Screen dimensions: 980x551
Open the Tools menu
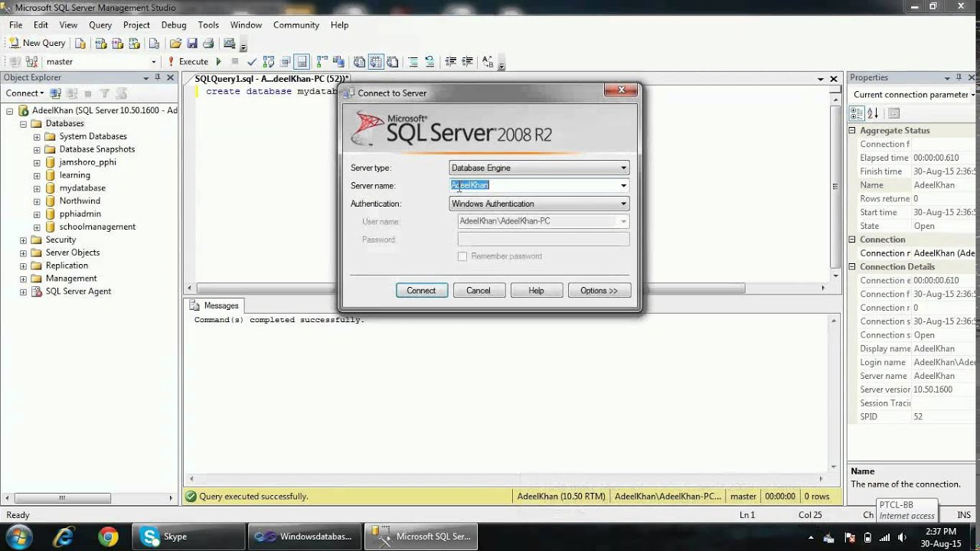pos(208,24)
